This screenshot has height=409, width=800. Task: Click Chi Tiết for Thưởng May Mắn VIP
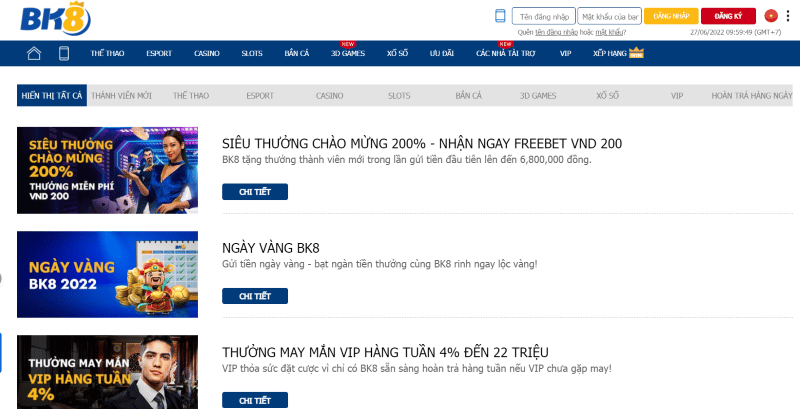tap(255, 400)
